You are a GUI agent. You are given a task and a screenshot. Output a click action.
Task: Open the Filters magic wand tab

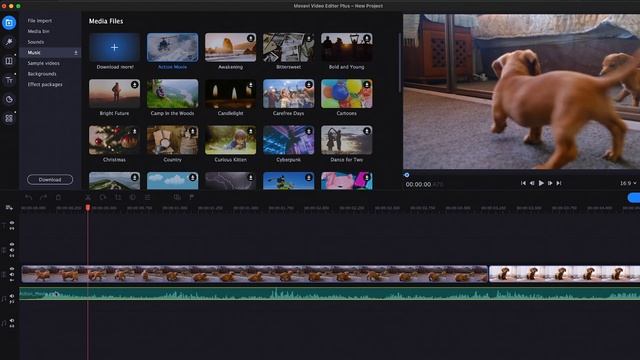tap(9, 42)
